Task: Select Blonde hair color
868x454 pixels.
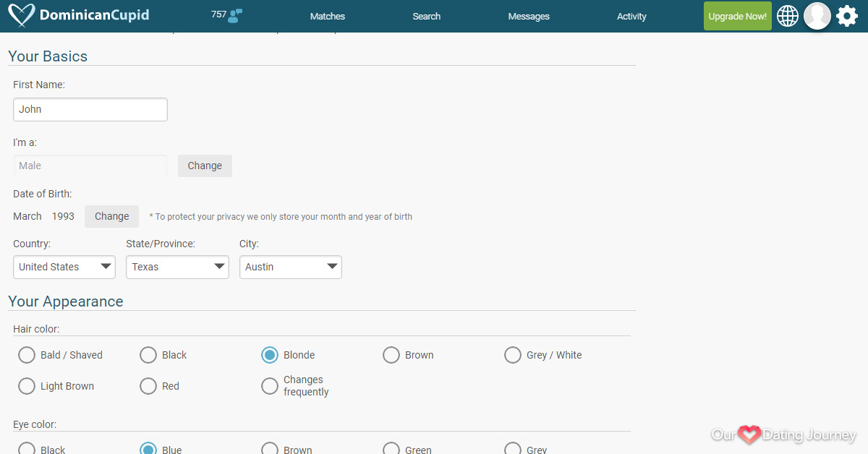Action: pos(270,355)
